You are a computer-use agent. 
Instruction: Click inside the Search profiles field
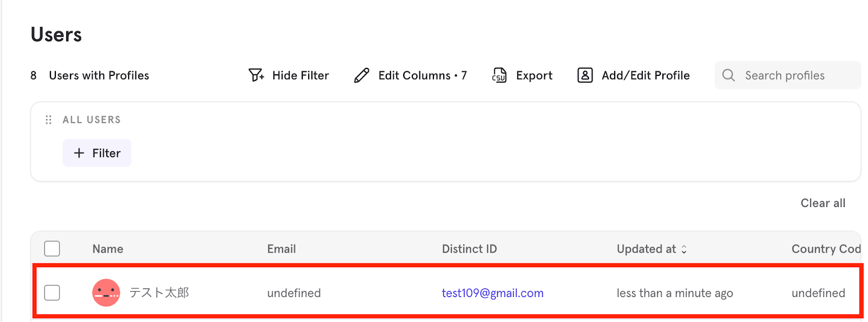coord(797,75)
